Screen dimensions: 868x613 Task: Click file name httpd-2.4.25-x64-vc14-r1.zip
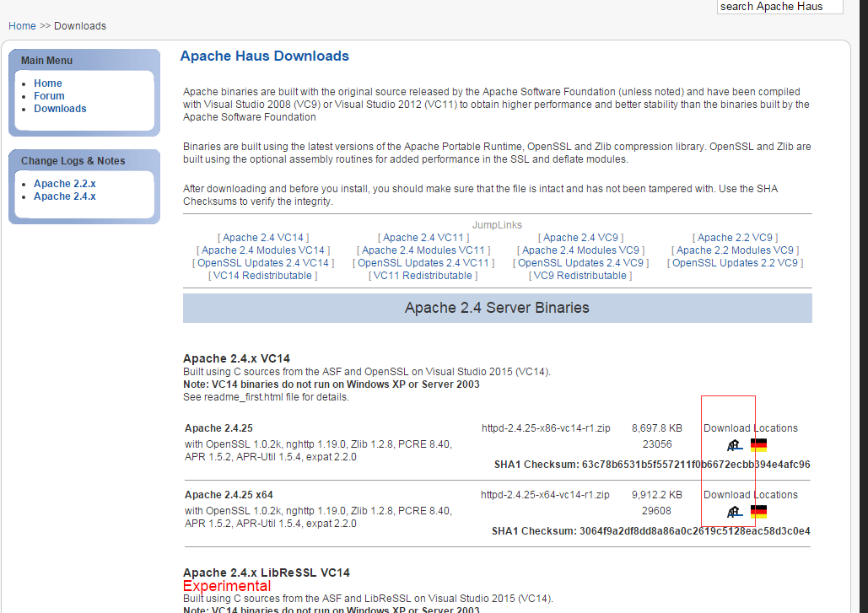coord(545,495)
